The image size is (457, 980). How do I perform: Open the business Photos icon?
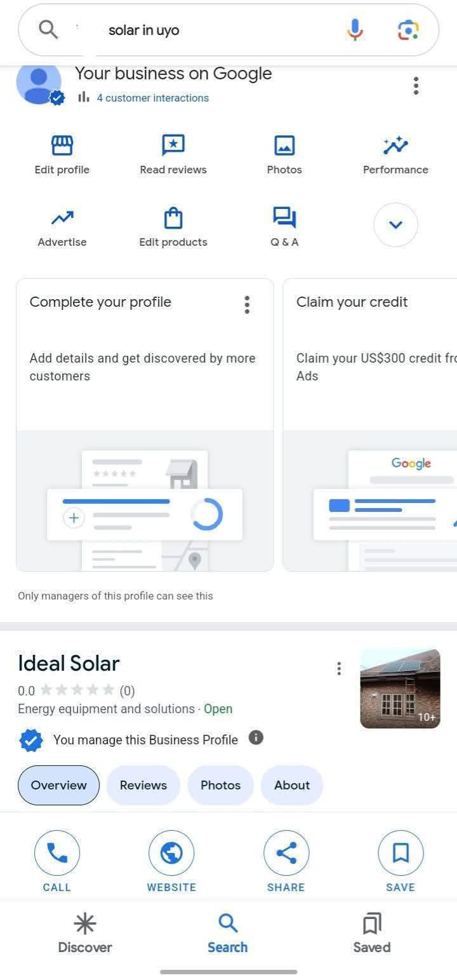(x=284, y=146)
